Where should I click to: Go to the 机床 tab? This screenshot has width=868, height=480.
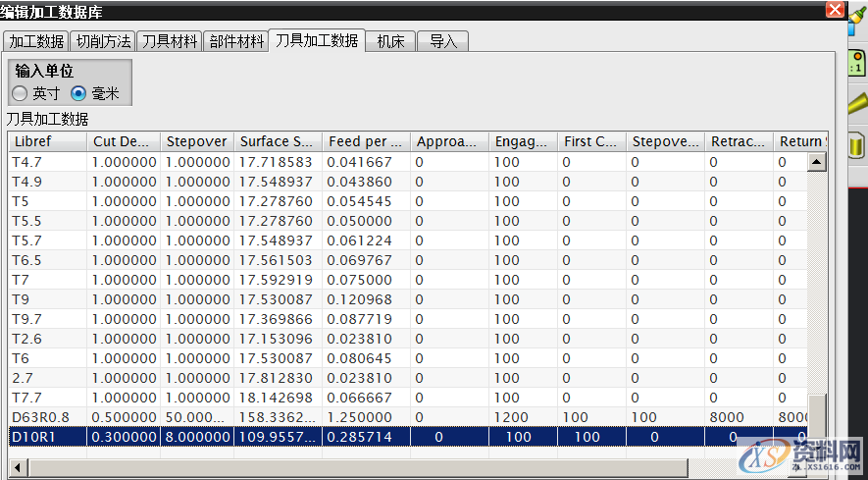pyautogui.click(x=390, y=41)
